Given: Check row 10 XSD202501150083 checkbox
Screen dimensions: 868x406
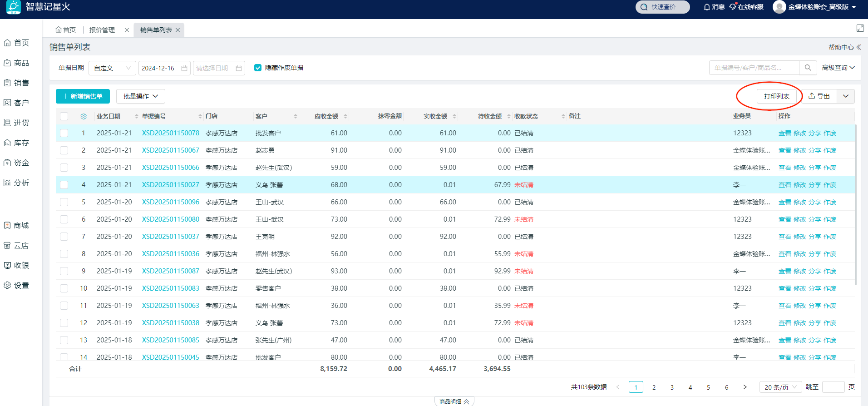Looking at the screenshot, I should [64, 288].
